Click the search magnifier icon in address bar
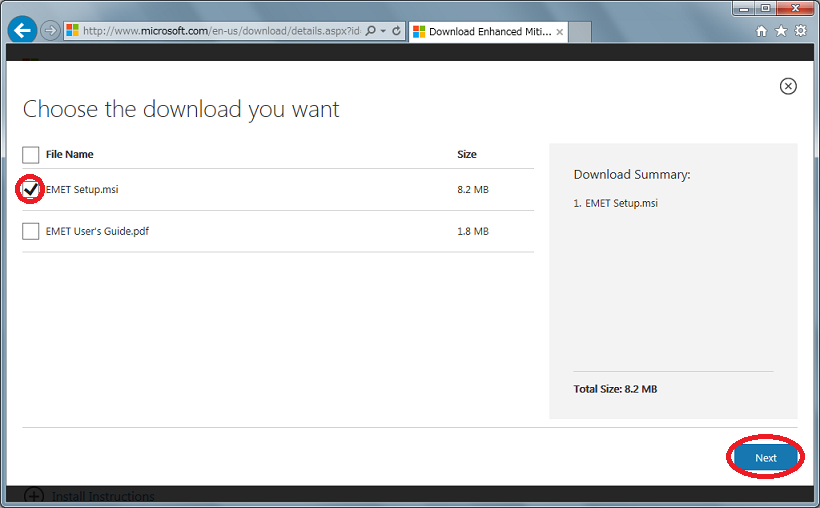820x508 pixels. pos(371,31)
